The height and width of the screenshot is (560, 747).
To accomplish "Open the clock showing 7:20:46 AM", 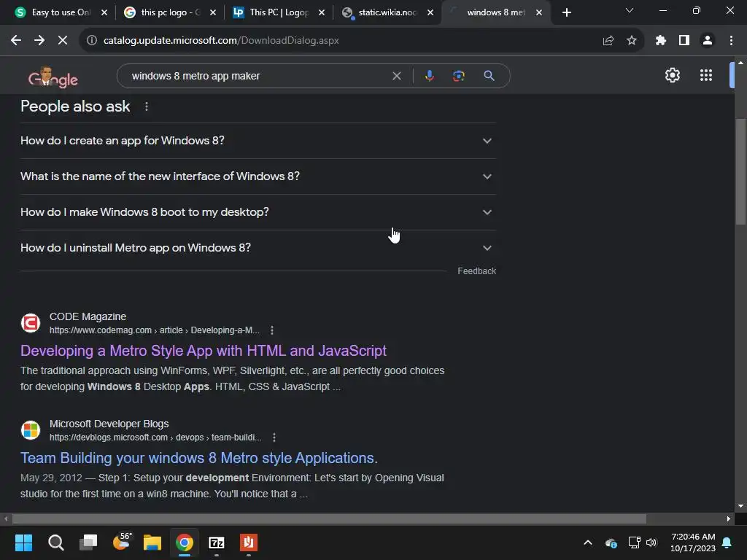I will tap(693, 542).
